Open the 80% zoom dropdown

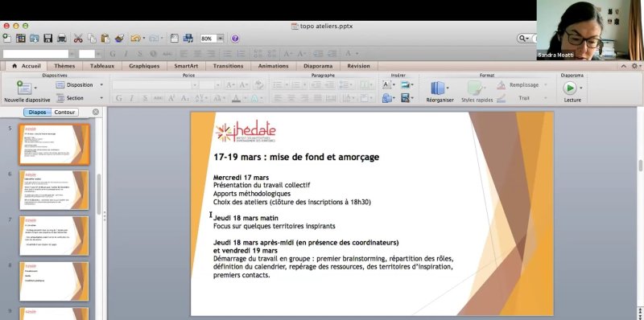(220, 39)
